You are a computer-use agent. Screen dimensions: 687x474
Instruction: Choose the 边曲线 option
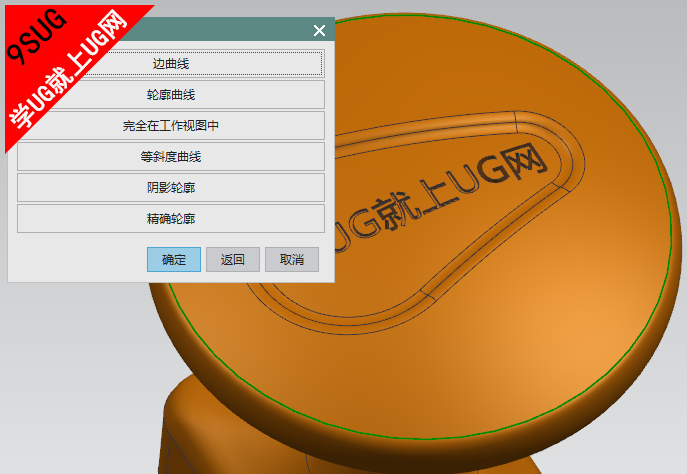pyautogui.click(x=171, y=64)
